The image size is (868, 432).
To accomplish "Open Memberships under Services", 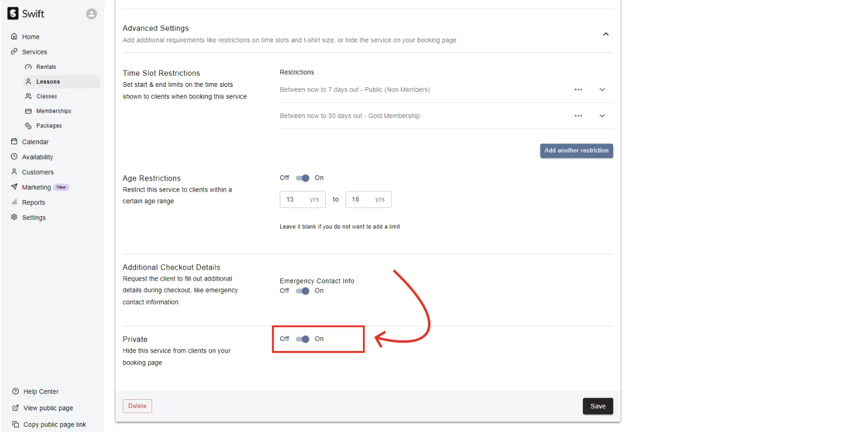I will tap(54, 111).
